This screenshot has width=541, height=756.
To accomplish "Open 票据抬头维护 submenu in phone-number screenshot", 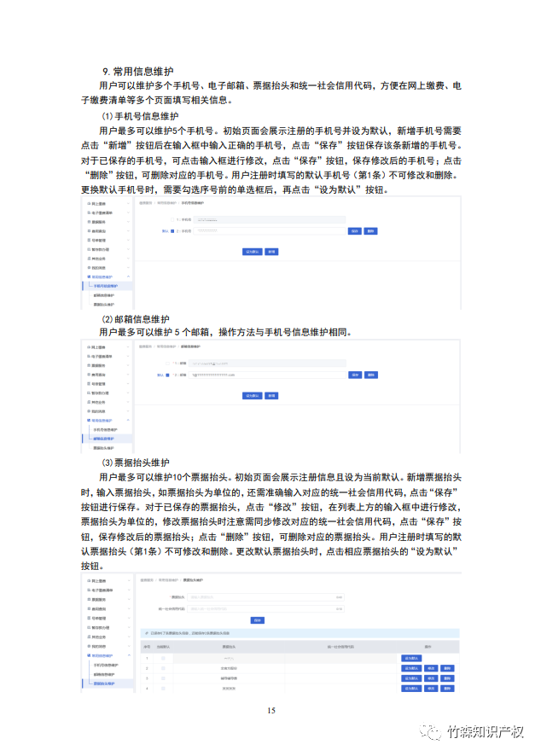I will click(104, 305).
